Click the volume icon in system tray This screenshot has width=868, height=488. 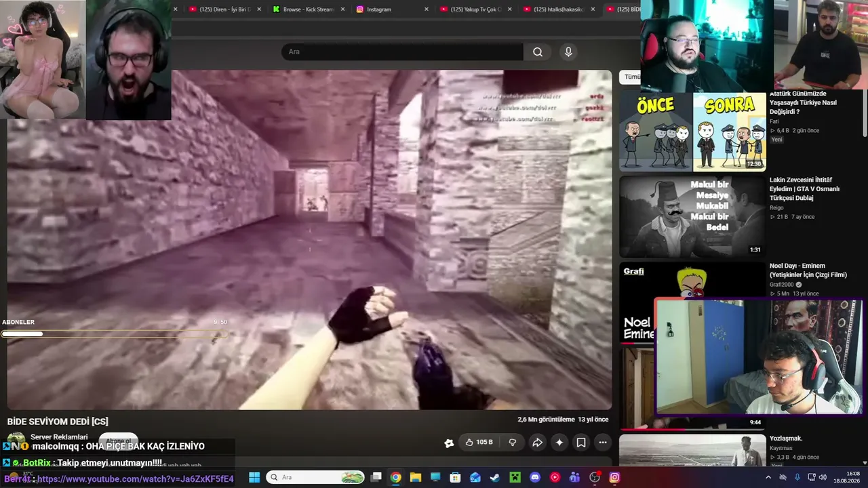pos(823,477)
